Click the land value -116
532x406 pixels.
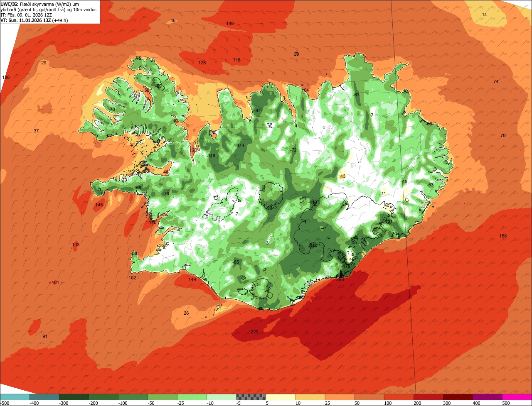tap(211, 156)
